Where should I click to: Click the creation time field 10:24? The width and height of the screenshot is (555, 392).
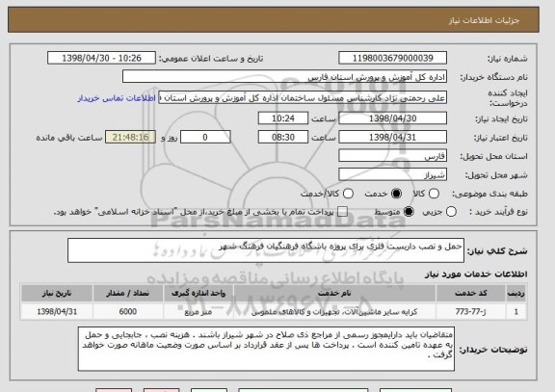[x=283, y=118]
